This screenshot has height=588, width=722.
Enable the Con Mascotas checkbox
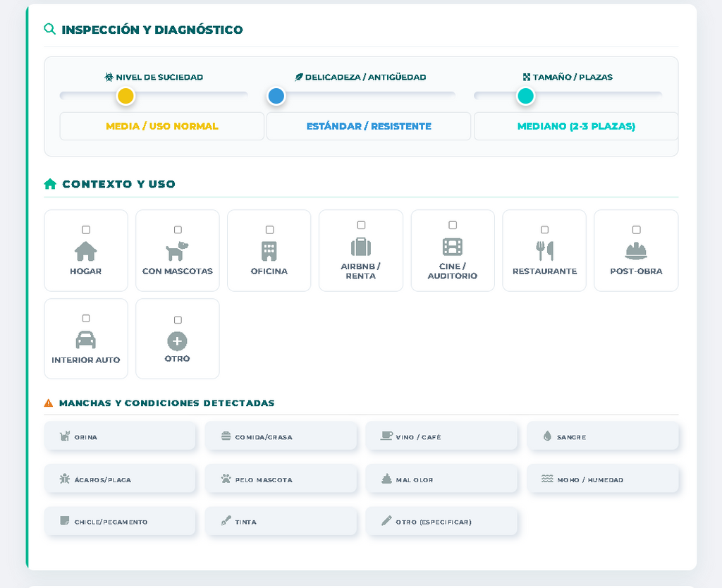178,230
